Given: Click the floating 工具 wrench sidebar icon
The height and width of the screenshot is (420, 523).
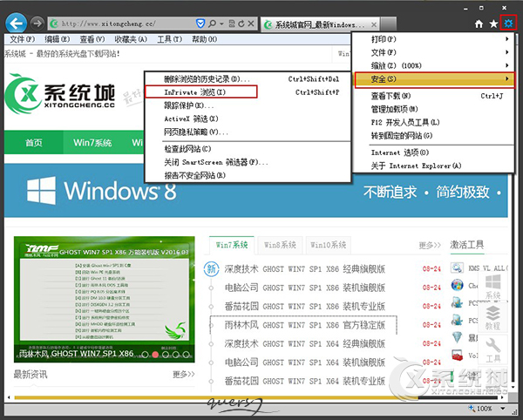Looking at the screenshot, I should [x=493, y=349].
